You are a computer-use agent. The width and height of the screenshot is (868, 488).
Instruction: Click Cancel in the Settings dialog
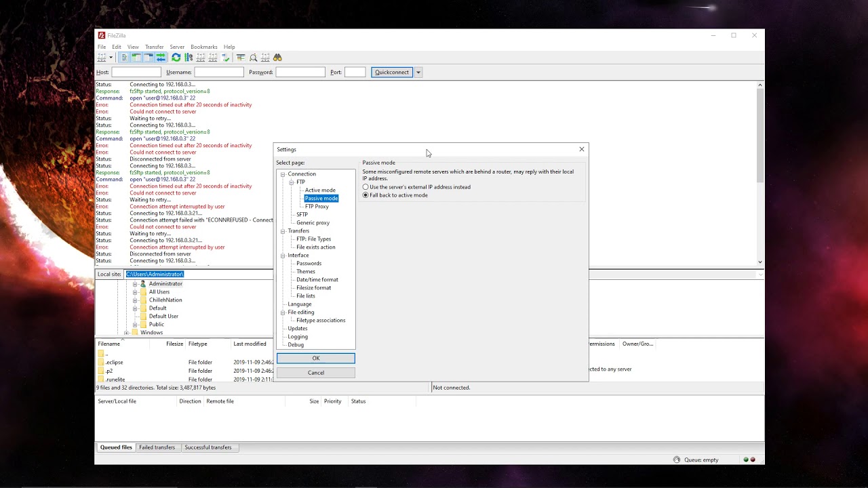pos(316,373)
